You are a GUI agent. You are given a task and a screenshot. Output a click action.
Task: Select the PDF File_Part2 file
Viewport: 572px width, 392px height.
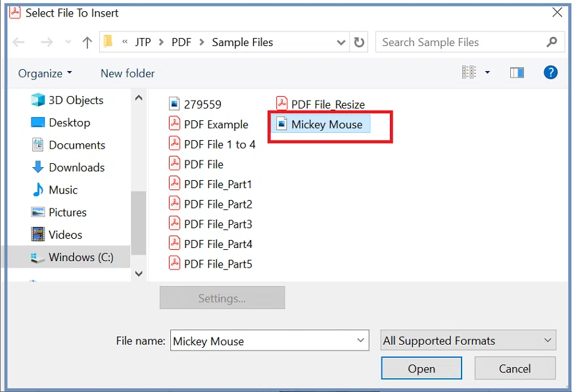[210, 205]
